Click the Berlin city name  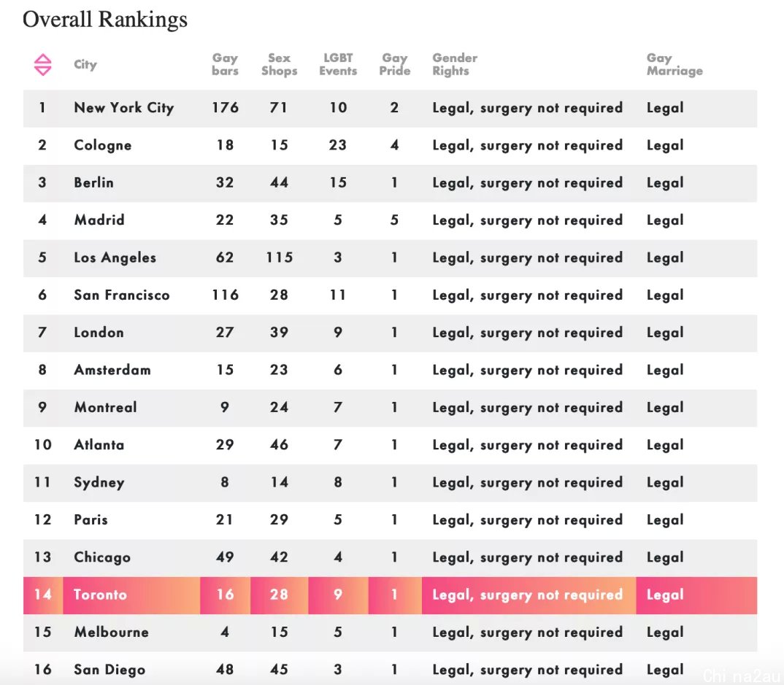point(93,182)
